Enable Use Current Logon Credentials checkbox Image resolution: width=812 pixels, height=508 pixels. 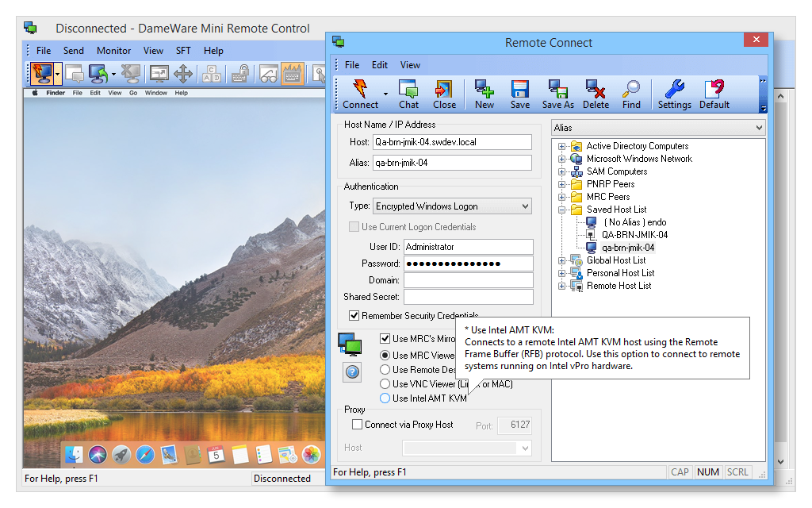tap(354, 226)
